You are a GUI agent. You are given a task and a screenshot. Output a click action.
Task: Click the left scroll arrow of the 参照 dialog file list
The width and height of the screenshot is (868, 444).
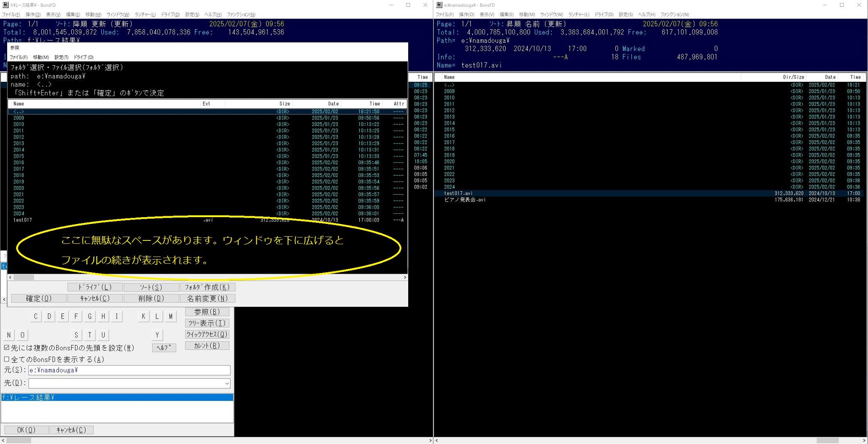(11, 277)
